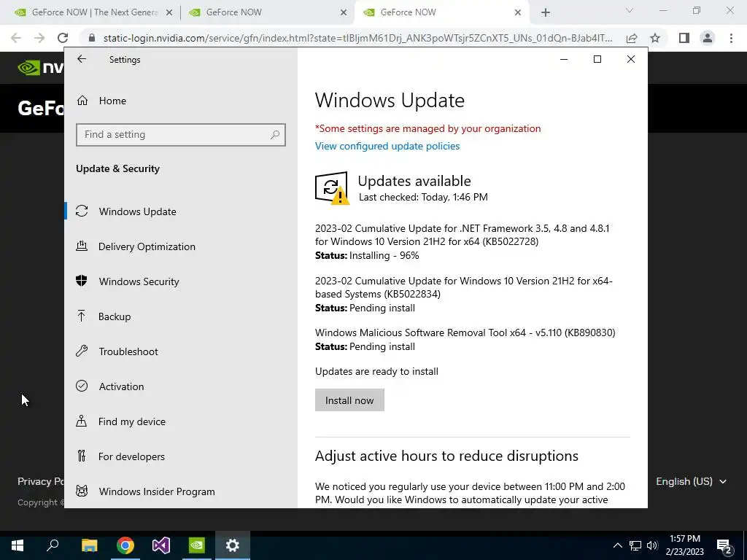Viewport: 747px width, 560px height.
Task: Click the Troubleshoot wrench icon
Action: click(82, 351)
